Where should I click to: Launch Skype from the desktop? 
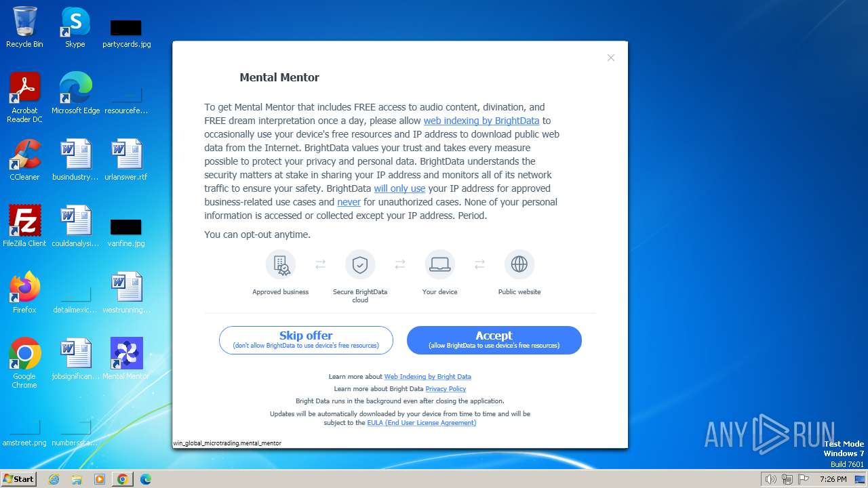(75, 27)
